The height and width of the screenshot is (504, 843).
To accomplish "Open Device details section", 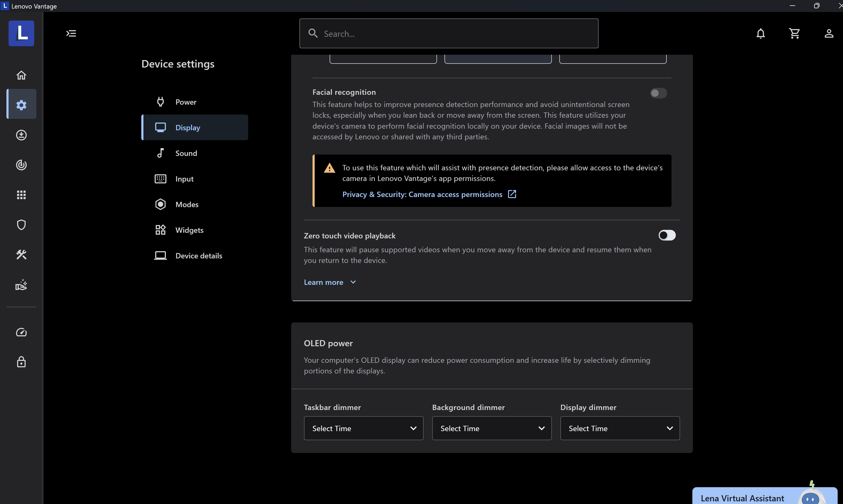I will [x=198, y=256].
